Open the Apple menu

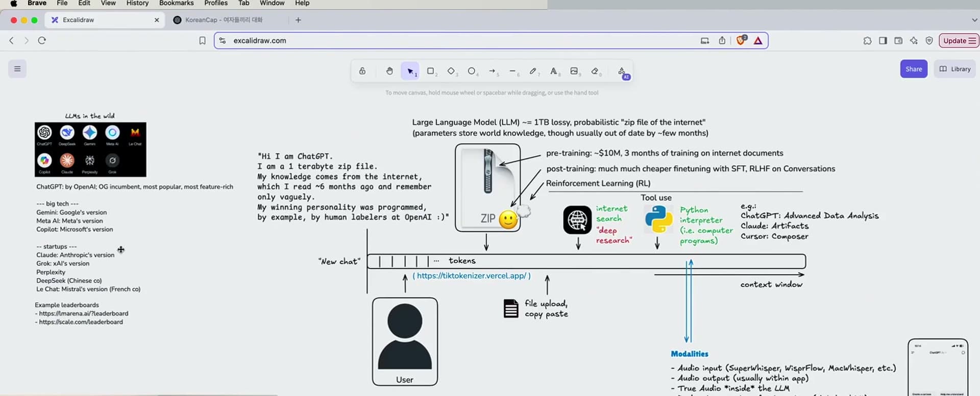click(14, 3)
